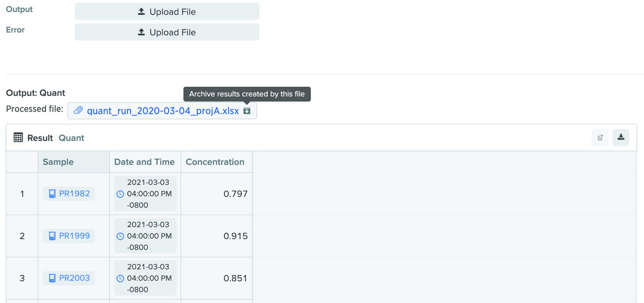
Task: Click the 0.851 concentration value
Action: 235,278
